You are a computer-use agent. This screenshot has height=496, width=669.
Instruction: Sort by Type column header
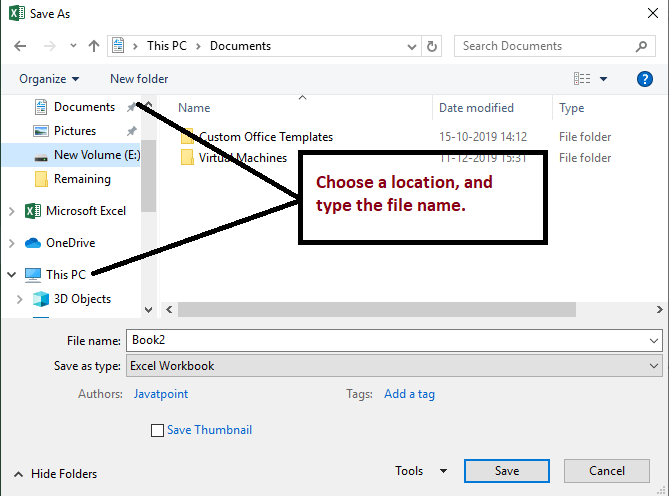572,108
